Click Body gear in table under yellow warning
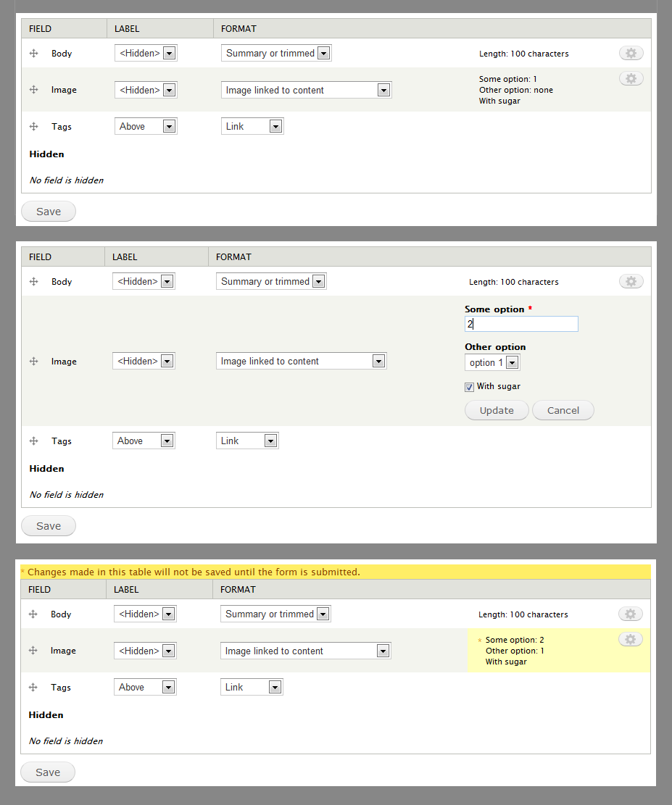Viewport: 672px width, 805px height. pyautogui.click(x=631, y=614)
